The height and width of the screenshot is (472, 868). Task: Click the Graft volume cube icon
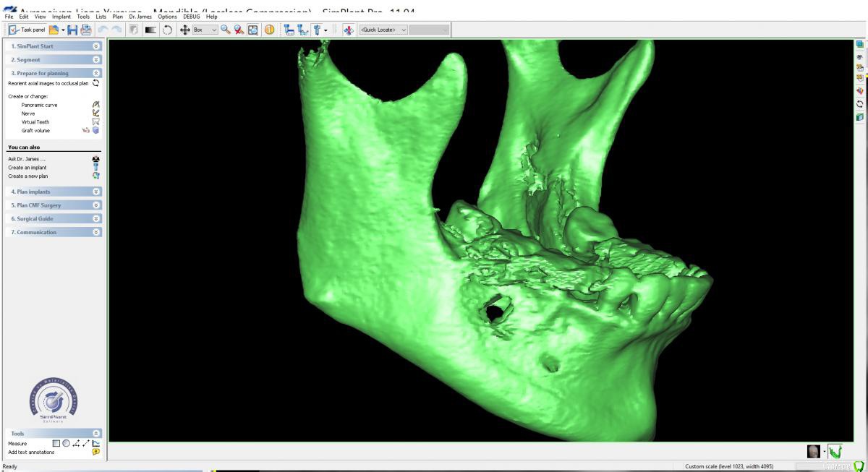(x=96, y=131)
